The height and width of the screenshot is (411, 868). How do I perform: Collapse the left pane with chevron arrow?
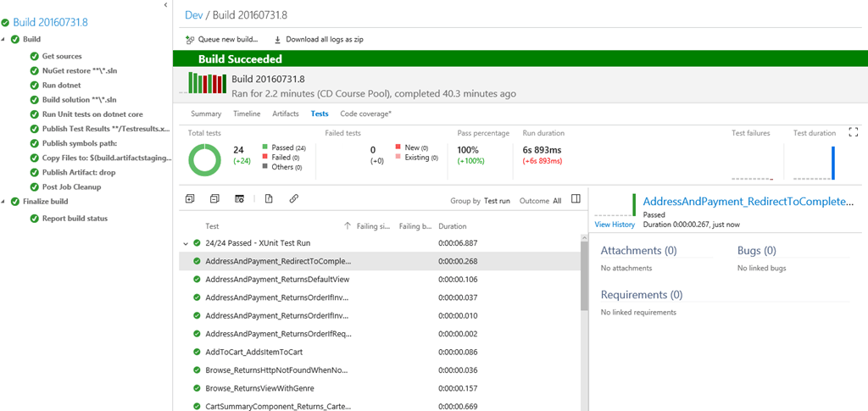165,5
